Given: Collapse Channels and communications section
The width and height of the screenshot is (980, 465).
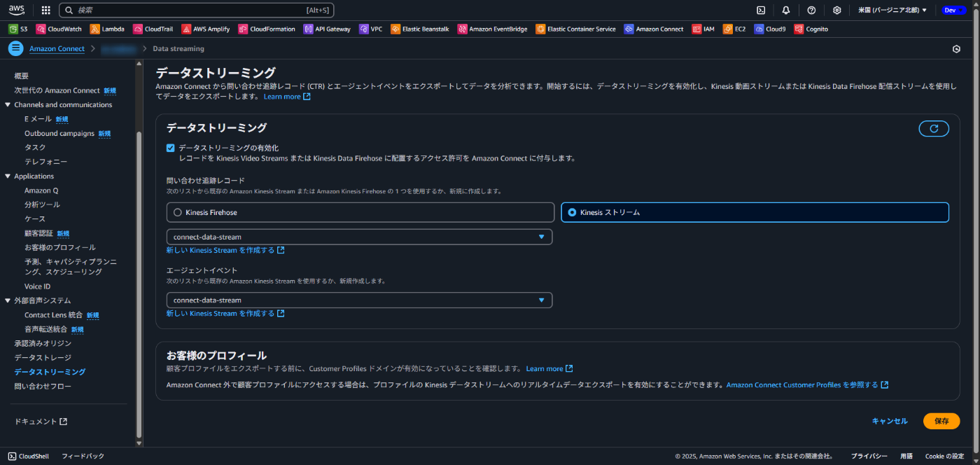Looking at the screenshot, I should [x=8, y=104].
